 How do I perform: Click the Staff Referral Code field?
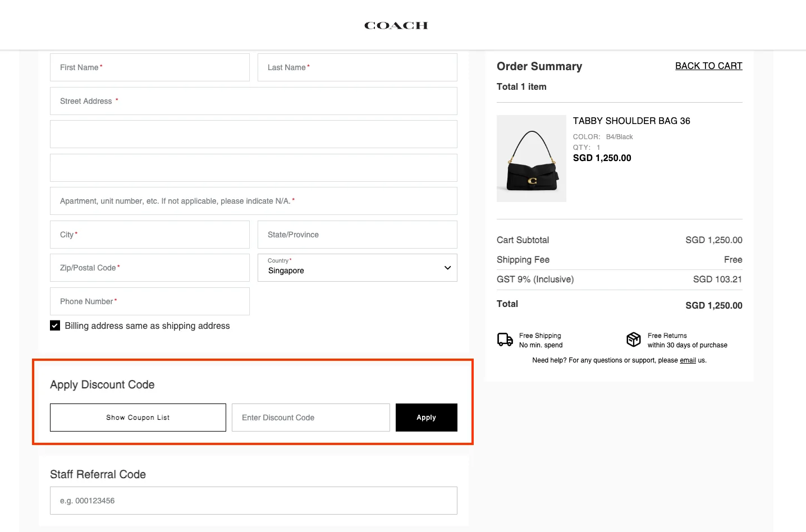click(x=254, y=501)
